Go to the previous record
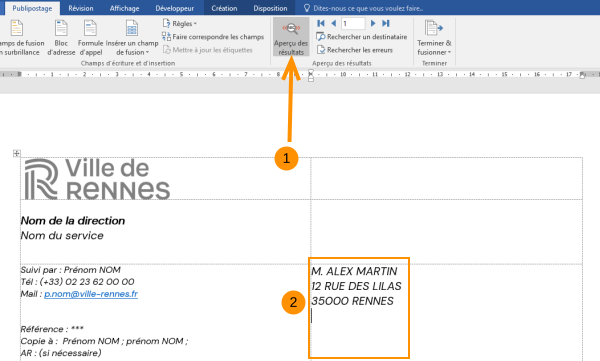This screenshot has width=600, height=361. (333, 23)
